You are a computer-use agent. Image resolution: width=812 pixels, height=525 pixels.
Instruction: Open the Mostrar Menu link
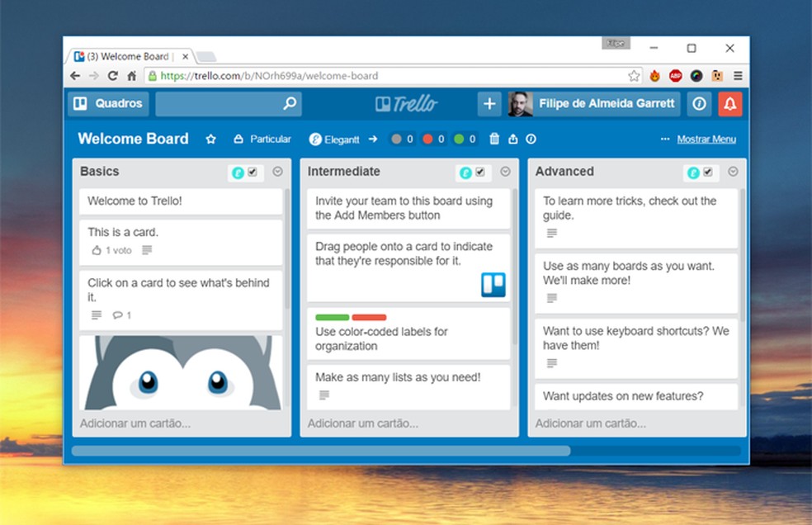tap(706, 139)
